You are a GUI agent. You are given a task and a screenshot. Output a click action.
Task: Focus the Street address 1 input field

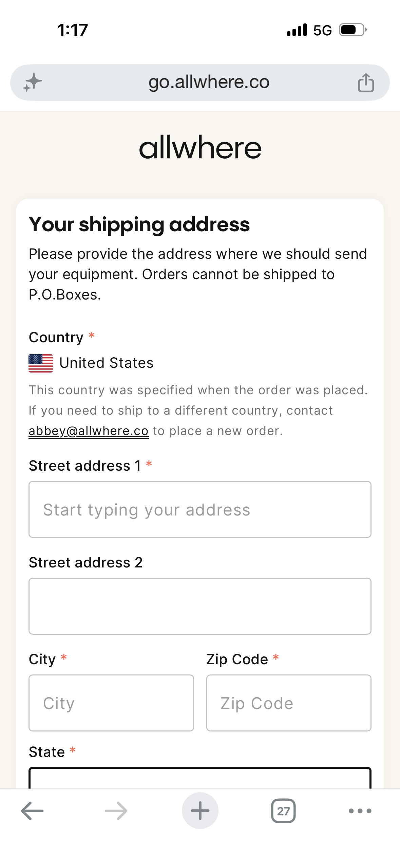pyautogui.click(x=200, y=509)
